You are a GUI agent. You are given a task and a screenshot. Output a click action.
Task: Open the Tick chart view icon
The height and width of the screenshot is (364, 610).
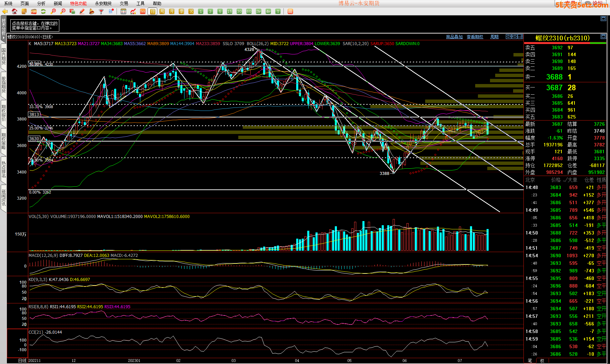pos(142,11)
